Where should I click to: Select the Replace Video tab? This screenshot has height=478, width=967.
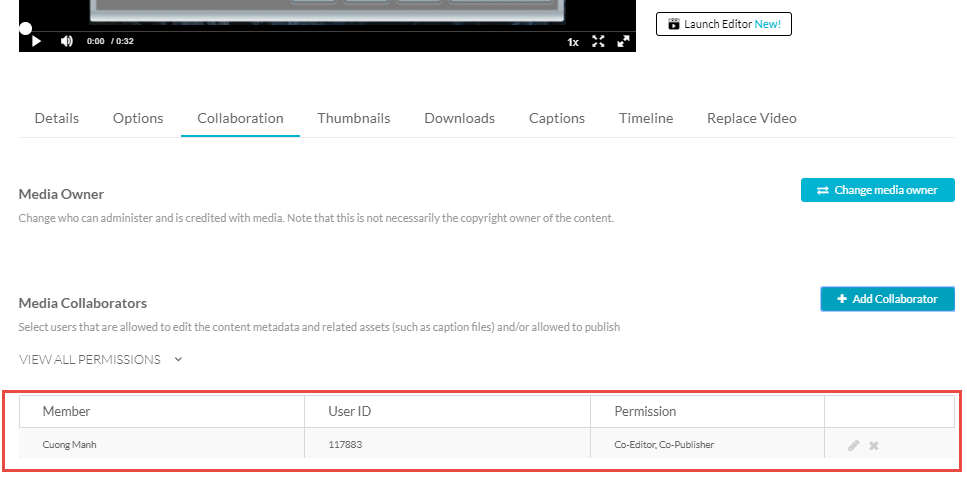(752, 118)
